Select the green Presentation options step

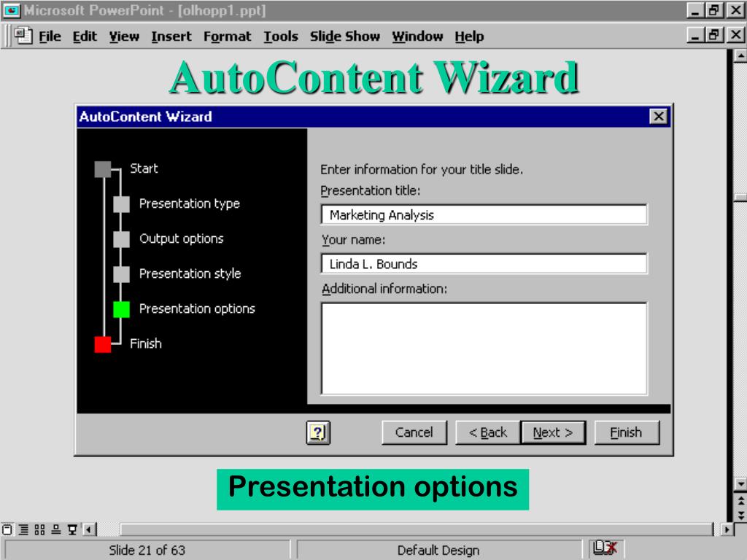tap(122, 309)
